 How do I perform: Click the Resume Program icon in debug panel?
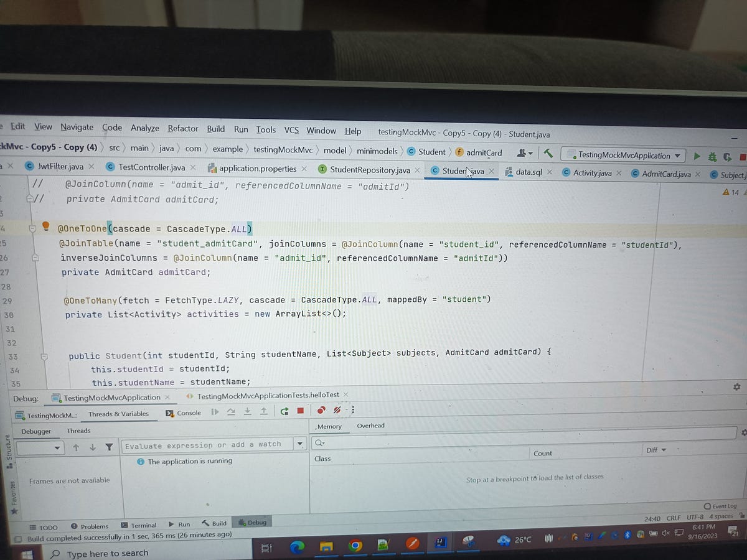(x=215, y=413)
